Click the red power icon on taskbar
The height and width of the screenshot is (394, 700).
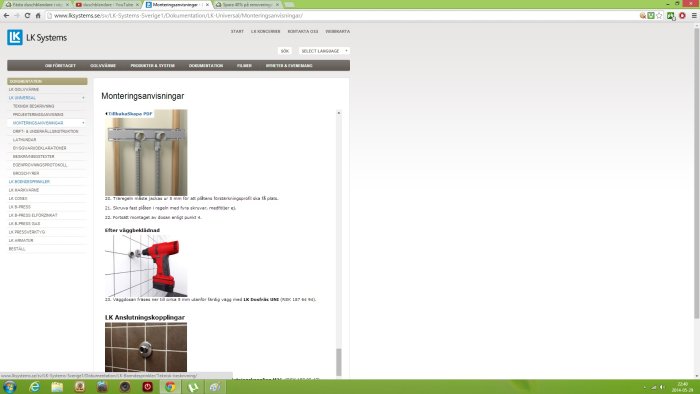coord(147,387)
